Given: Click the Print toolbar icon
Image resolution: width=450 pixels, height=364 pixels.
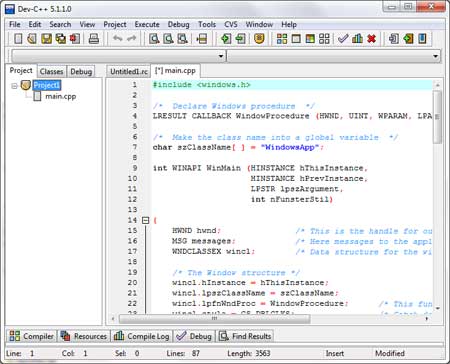Looking at the screenshot, I should 94,39.
